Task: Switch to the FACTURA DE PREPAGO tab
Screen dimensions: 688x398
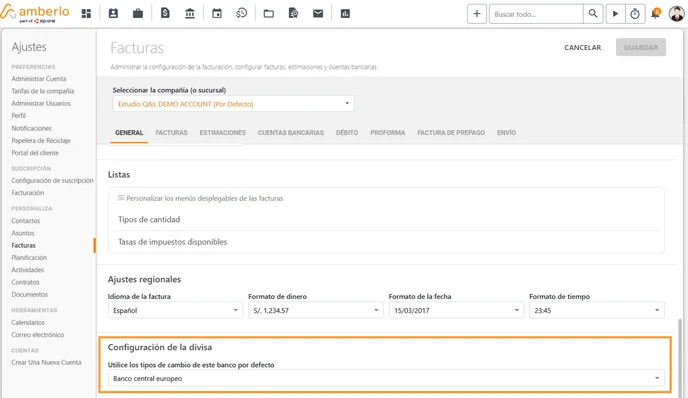Action: (x=451, y=133)
